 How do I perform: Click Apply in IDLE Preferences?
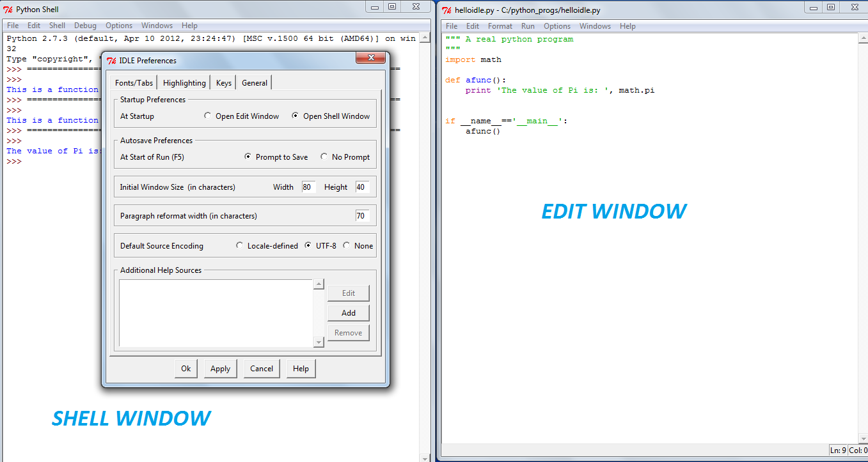[221, 369]
